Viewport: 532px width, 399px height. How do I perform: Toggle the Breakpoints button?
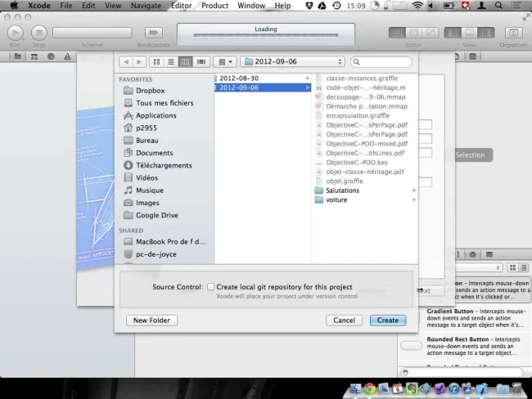pos(154,33)
